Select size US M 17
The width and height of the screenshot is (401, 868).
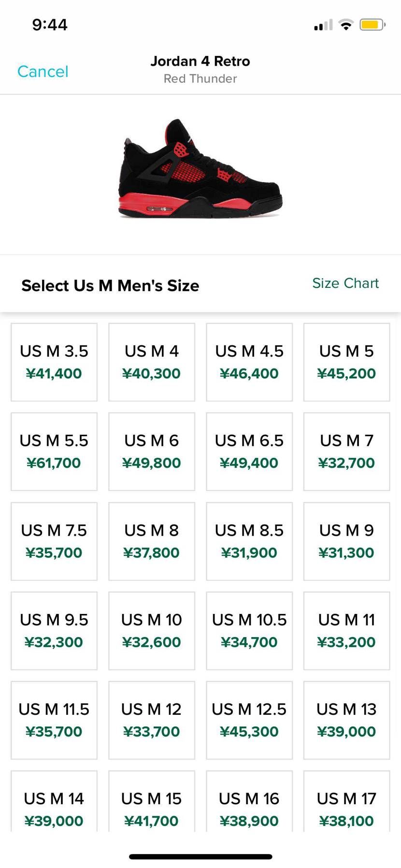click(x=347, y=801)
